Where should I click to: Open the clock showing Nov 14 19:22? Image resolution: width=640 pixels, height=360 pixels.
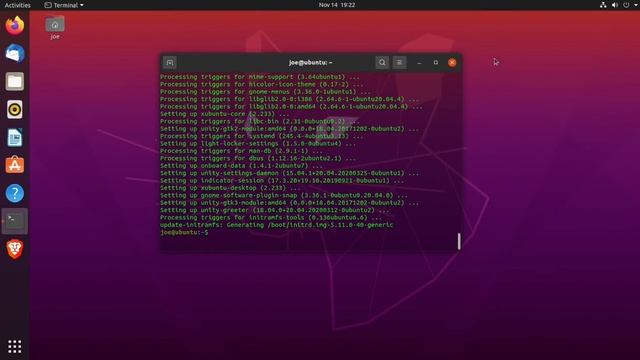tap(337, 5)
